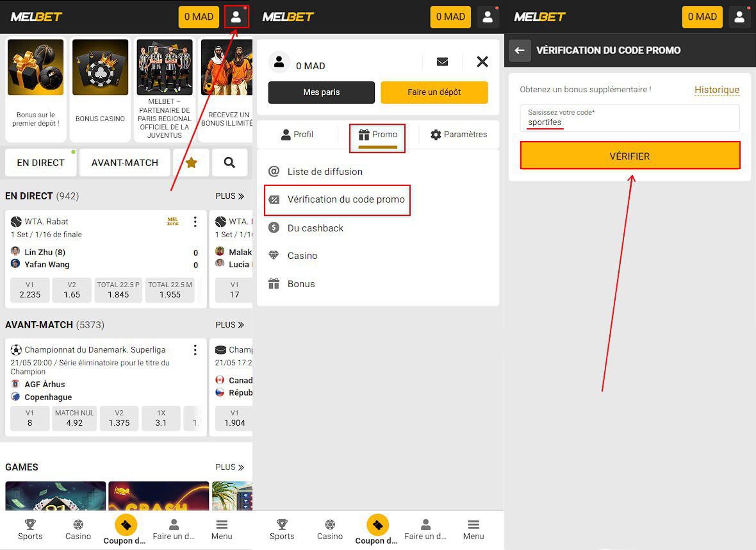Tap 0 MAD button in account screen header
This screenshot has width=756, height=550.
coord(450,17)
